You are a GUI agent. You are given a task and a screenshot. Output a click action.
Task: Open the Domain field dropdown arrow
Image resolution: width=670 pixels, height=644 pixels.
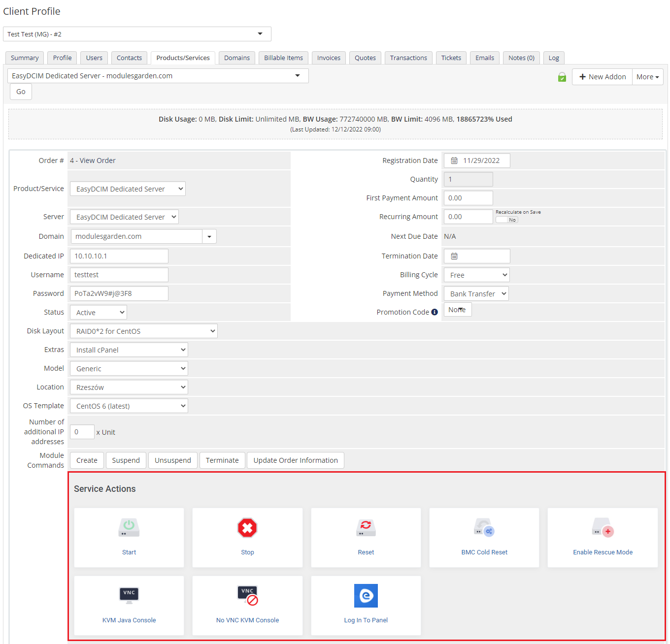[x=209, y=237]
